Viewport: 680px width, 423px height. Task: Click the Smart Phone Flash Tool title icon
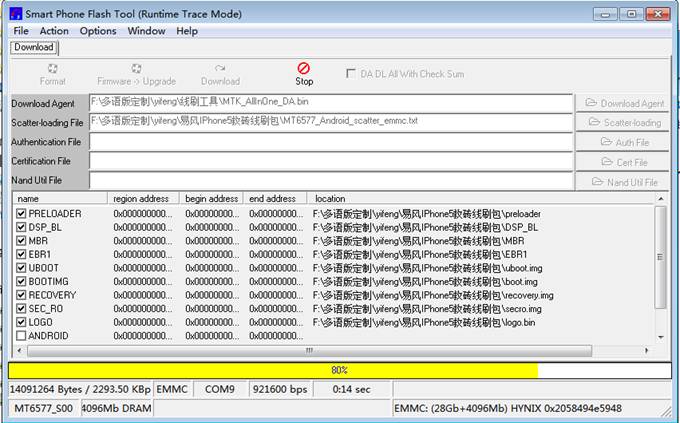click(x=16, y=13)
